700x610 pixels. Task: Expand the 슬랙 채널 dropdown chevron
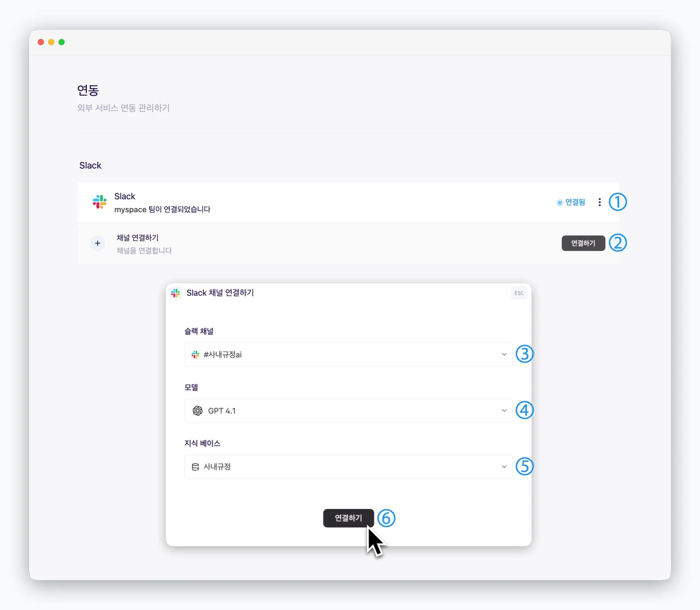(x=504, y=355)
